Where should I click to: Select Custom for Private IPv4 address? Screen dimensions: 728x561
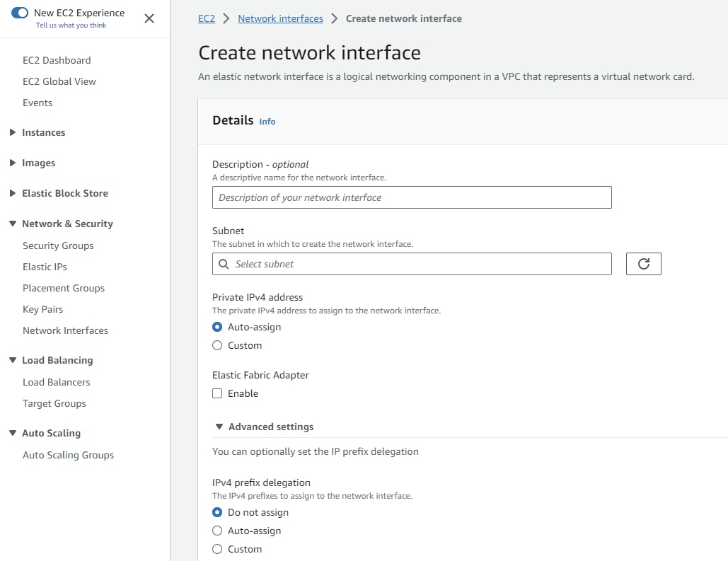pyautogui.click(x=217, y=345)
